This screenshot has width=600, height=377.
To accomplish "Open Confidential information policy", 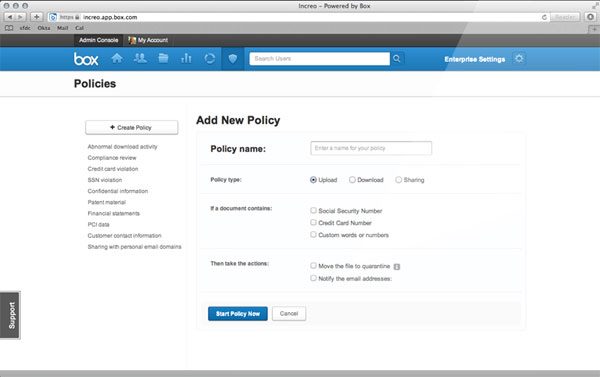I will pos(118,191).
